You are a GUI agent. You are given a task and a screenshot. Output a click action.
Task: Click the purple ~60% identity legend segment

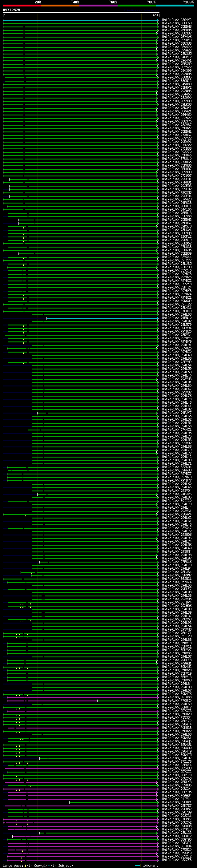pyautogui.click(x=99, y=6)
